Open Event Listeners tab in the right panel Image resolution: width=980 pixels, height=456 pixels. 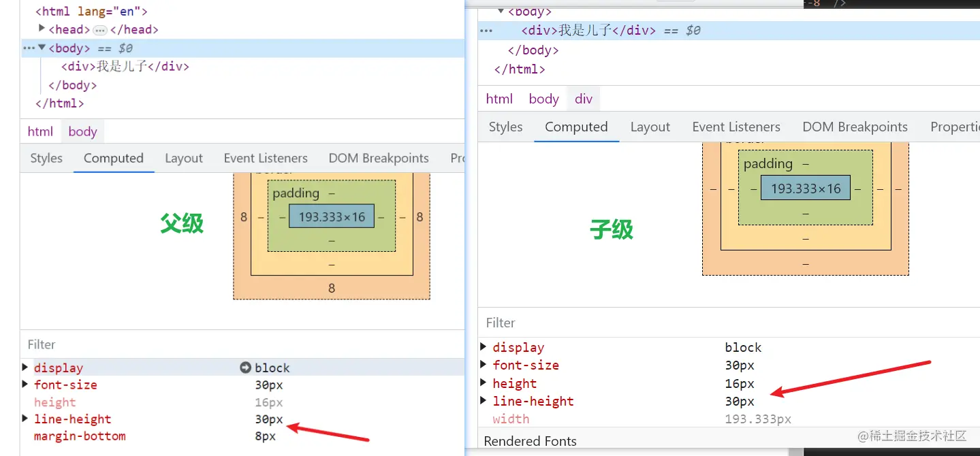click(736, 127)
